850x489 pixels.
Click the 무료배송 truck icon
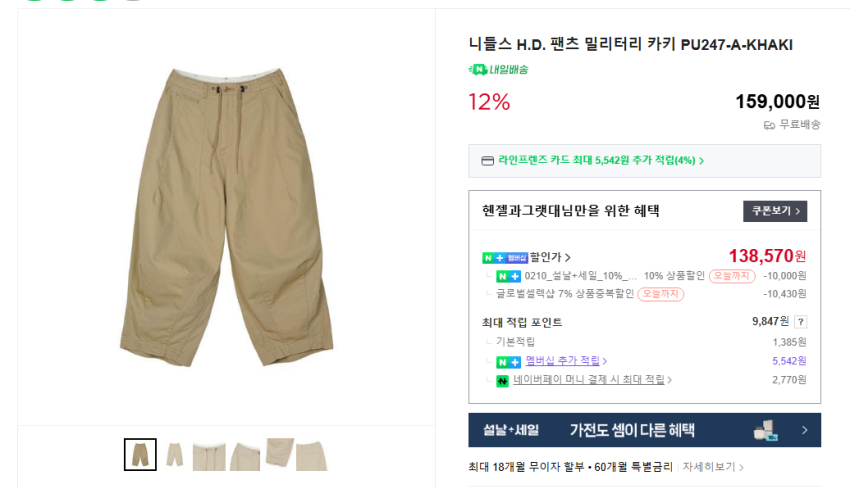(769, 126)
